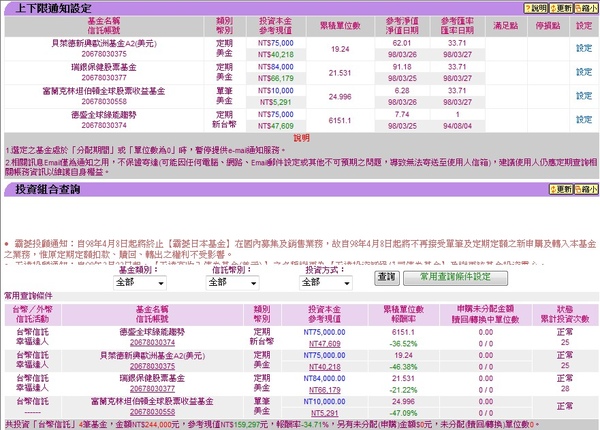Screen dimensions: 600x430
Task: Click the NT66,179 reference value link
Action: pos(324,390)
